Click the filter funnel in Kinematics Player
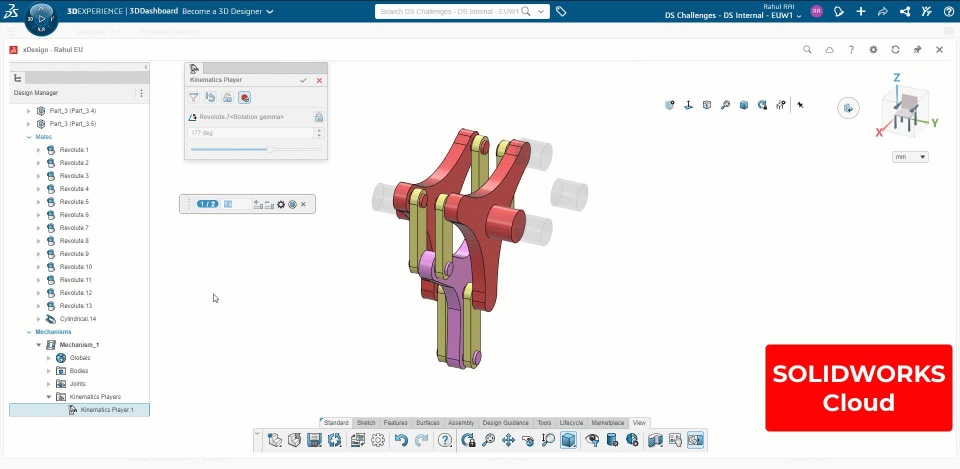Viewport: 960px width, 469px height. pyautogui.click(x=193, y=97)
